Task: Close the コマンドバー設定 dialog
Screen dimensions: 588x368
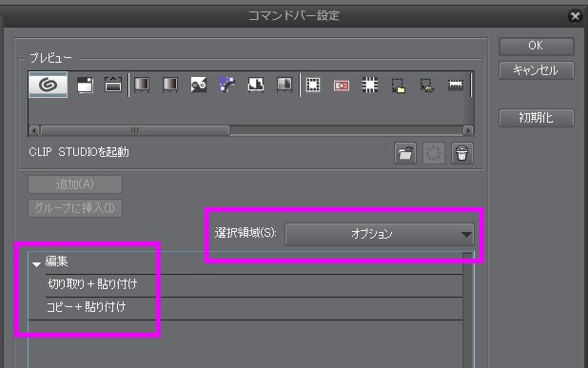Action: coord(575,16)
